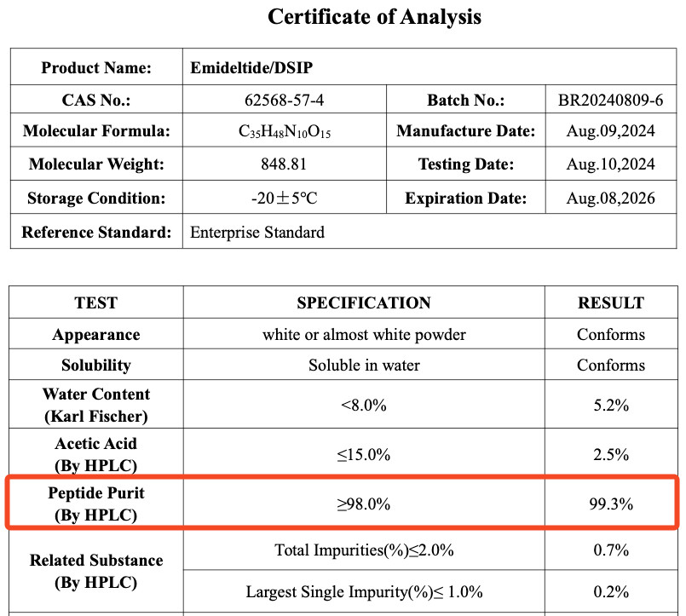Select molecular weight value 848.81
The image size is (686, 616).
284,164
